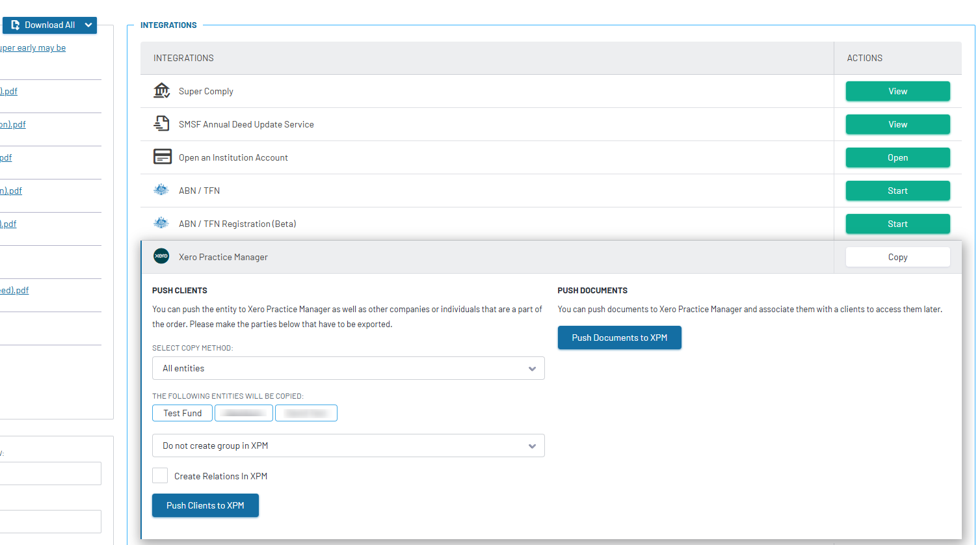Click the crest icon in the plain ABN / TFN row
The width and height of the screenshot is (980, 545).
coord(161,190)
